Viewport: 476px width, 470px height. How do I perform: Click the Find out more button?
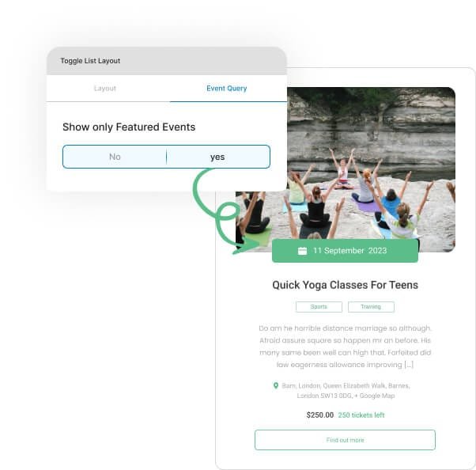click(x=345, y=440)
